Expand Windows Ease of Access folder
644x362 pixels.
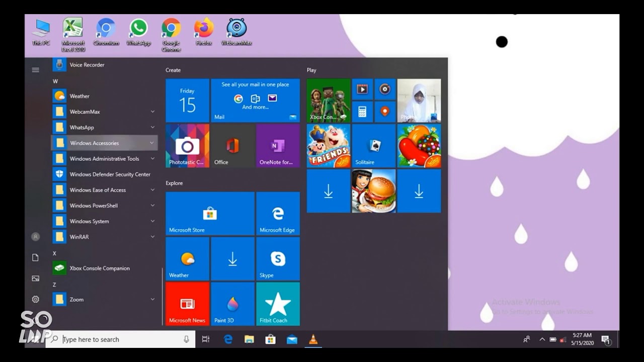tap(105, 190)
